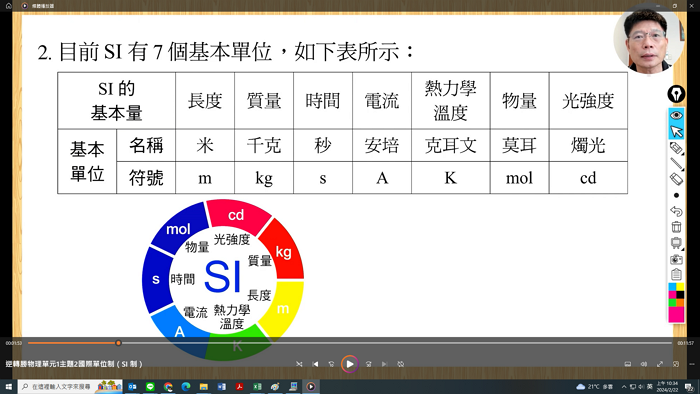Choose the straight line pen tool
Image resolution: width=700 pixels, height=394 pixels.
pos(676,163)
